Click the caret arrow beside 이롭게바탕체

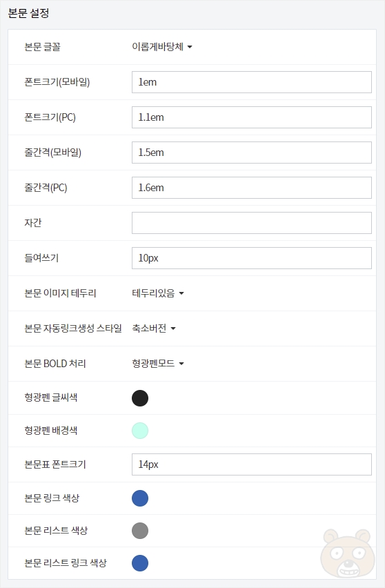tap(189, 47)
